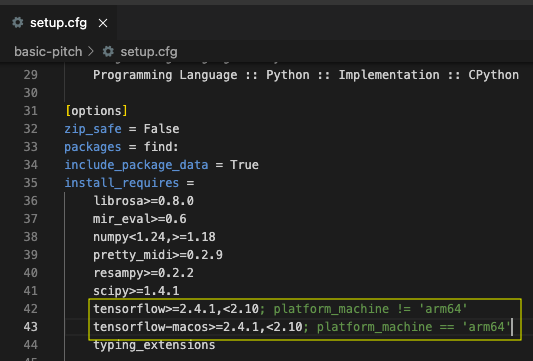Screen dimensions: 533x361
Task: Click the gear icon in breadcrumb
Action: (108, 52)
